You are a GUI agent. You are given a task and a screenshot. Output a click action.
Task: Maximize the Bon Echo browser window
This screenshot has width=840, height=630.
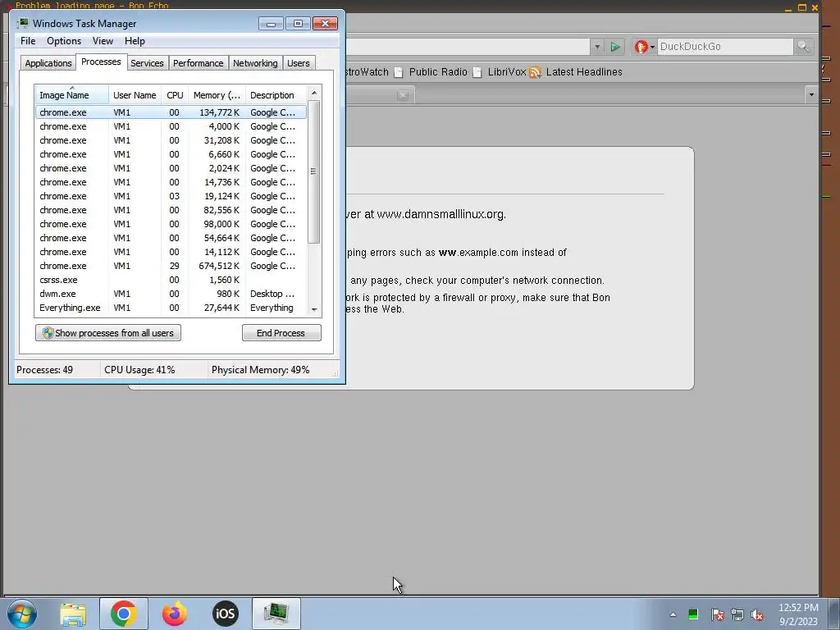point(802,7)
